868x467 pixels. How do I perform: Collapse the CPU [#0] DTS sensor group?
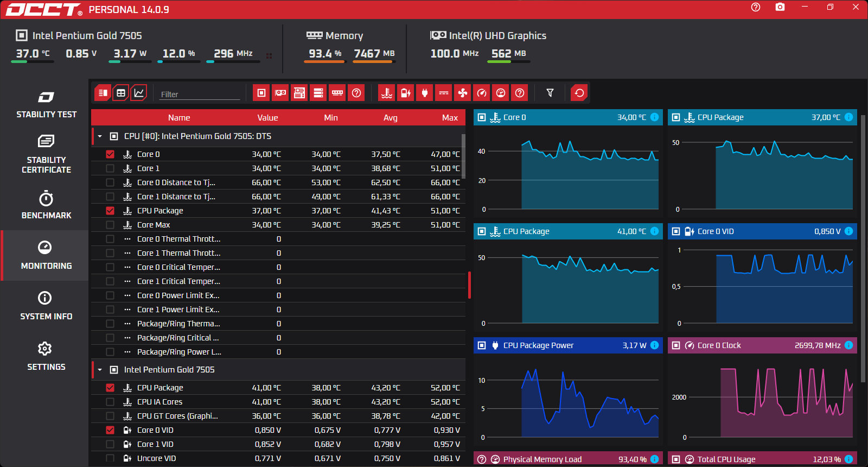tap(100, 136)
